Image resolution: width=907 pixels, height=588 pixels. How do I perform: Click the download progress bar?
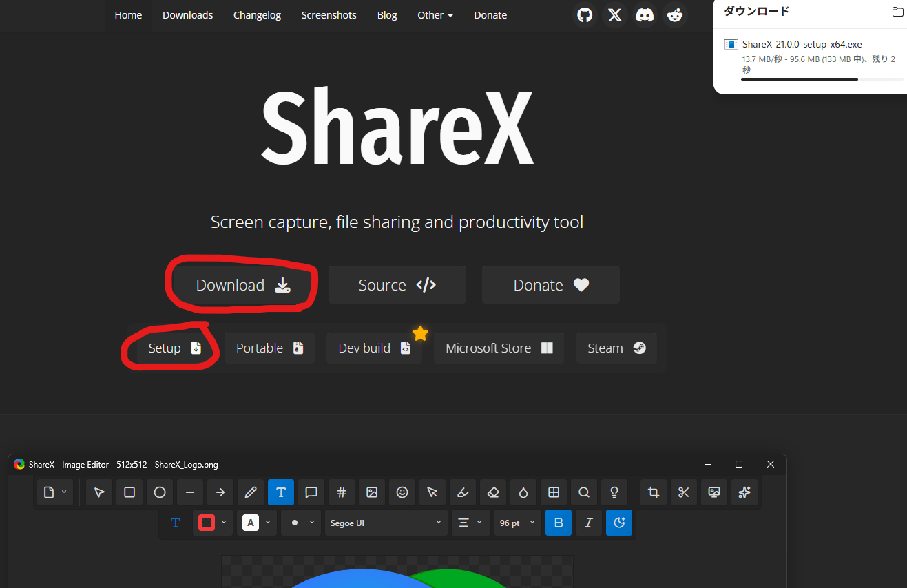[822, 79]
